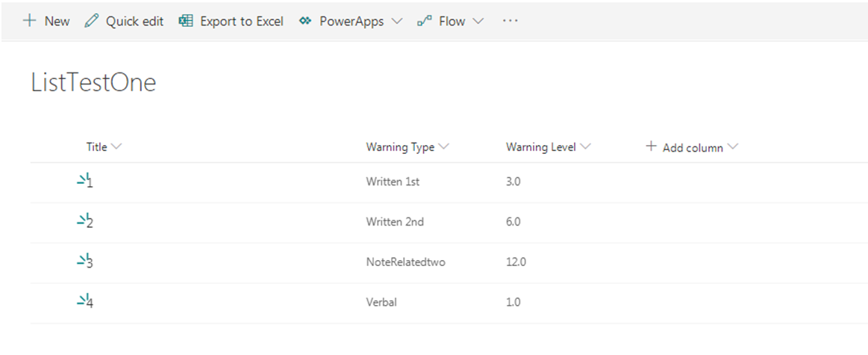Click the 1.0 warning level value

(513, 302)
